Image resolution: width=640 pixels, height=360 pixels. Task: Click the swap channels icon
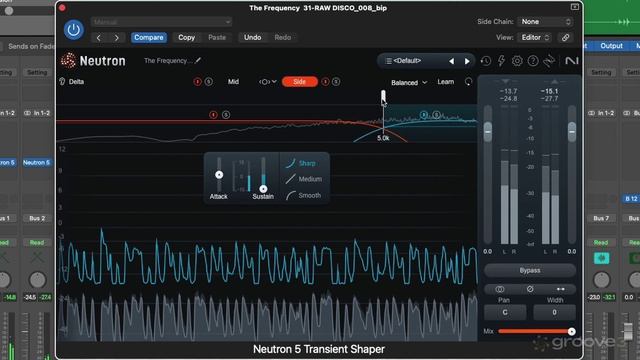(x=560, y=289)
